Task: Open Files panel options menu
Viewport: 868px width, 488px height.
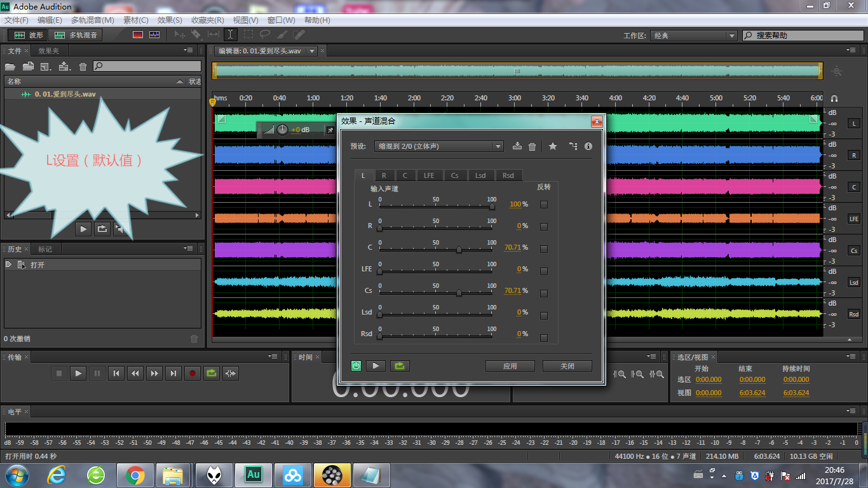Action: tap(188, 50)
